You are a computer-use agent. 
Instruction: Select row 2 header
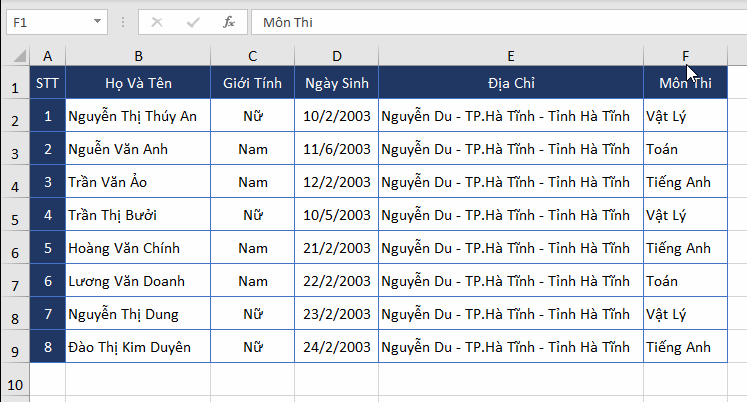pos(15,116)
